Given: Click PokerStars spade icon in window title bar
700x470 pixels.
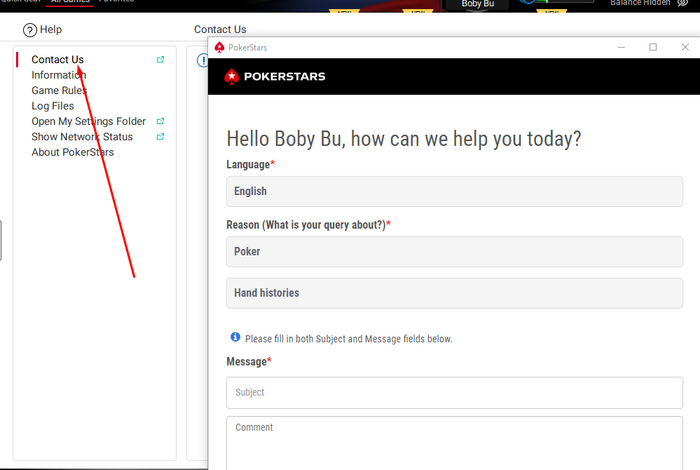Looking at the screenshot, I should pos(219,47).
